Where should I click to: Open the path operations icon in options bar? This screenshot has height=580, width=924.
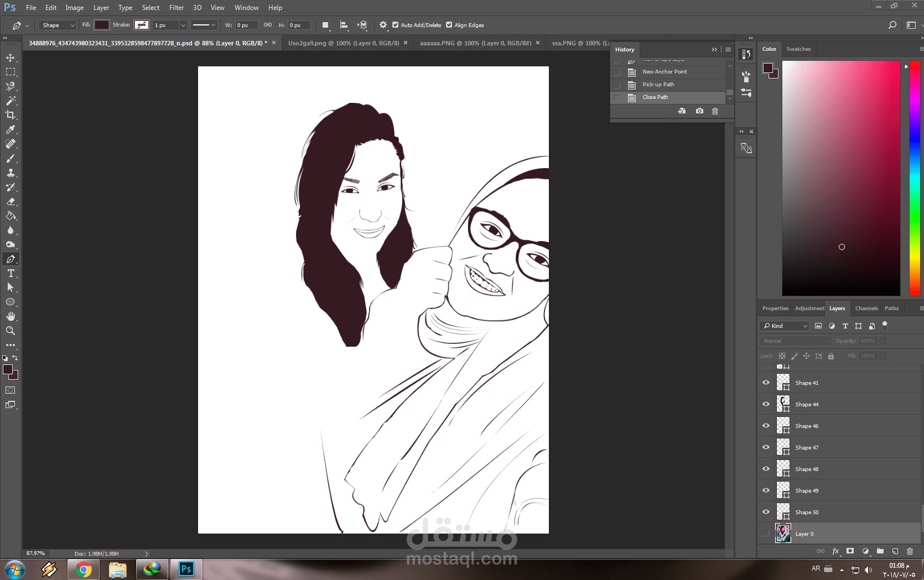point(325,25)
